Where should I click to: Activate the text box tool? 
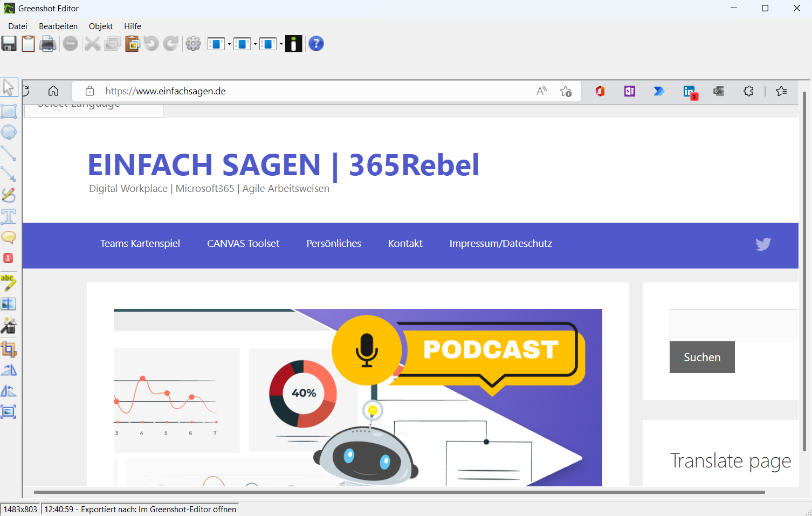tap(9, 217)
